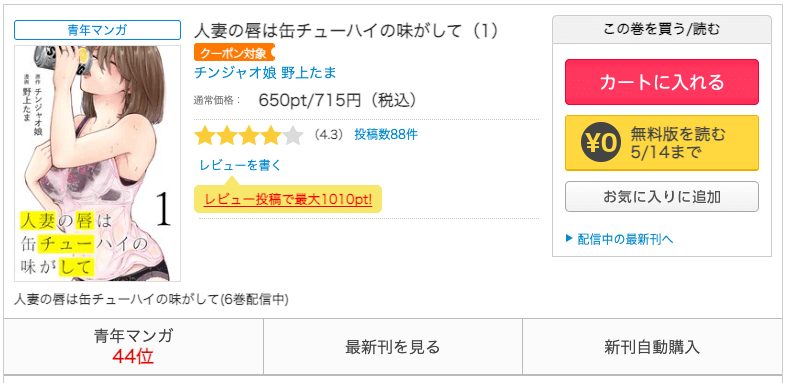The width and height of the screenshot is (786, 383).
Task: Select the 最新刊を見る tab
Action: click(392, 346)
